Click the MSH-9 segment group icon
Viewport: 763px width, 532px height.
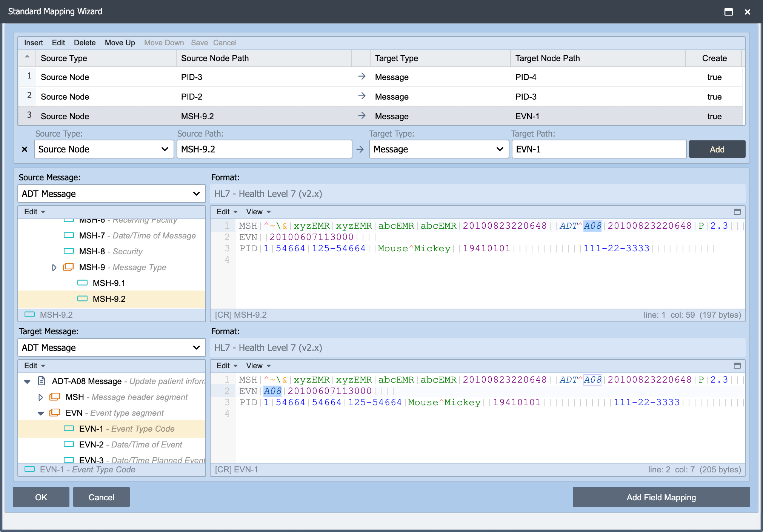(x=68, y=267)
